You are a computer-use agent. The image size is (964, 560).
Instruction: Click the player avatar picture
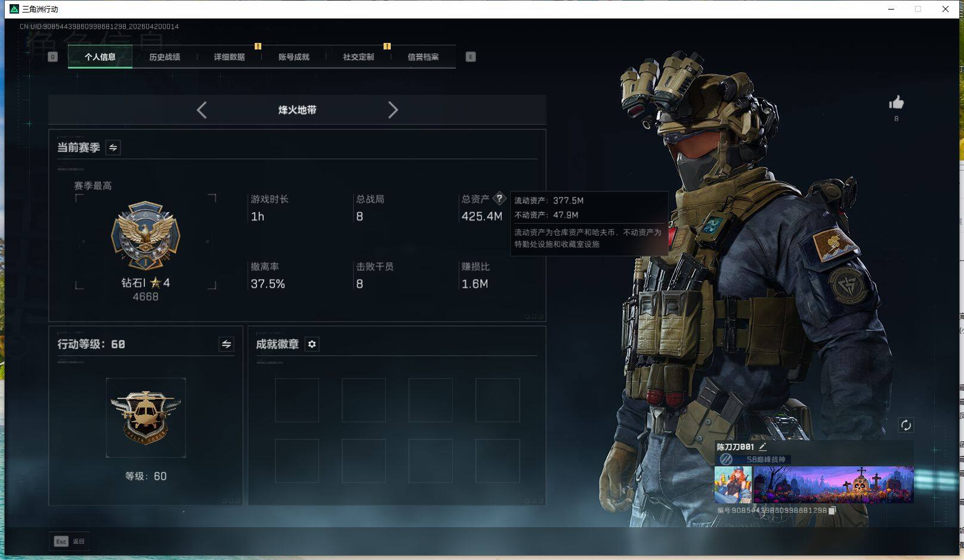point(733,485)
